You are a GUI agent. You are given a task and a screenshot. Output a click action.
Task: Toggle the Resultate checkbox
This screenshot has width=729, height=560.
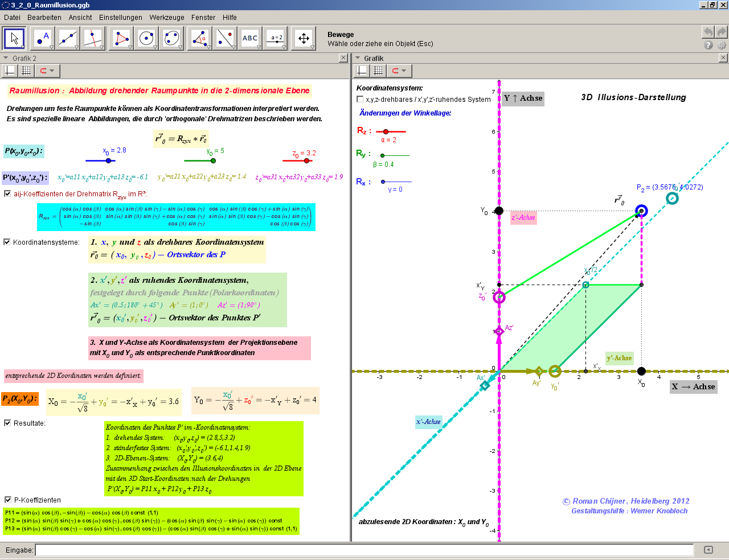point(7,423)
